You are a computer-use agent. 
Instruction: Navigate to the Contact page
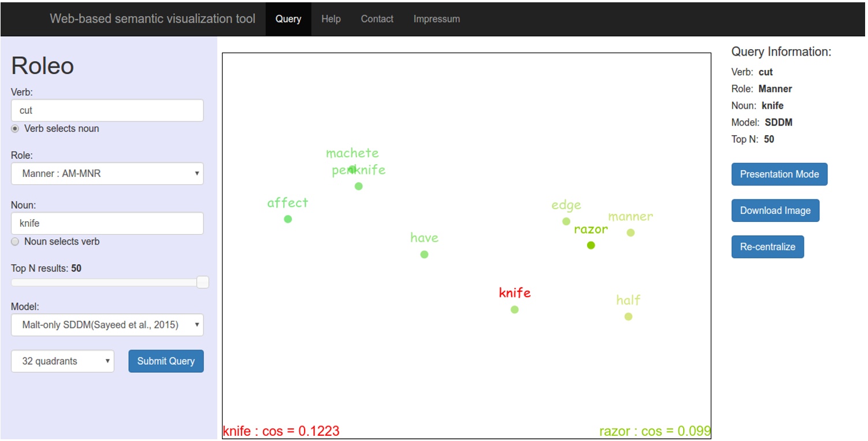coord(377,18)
